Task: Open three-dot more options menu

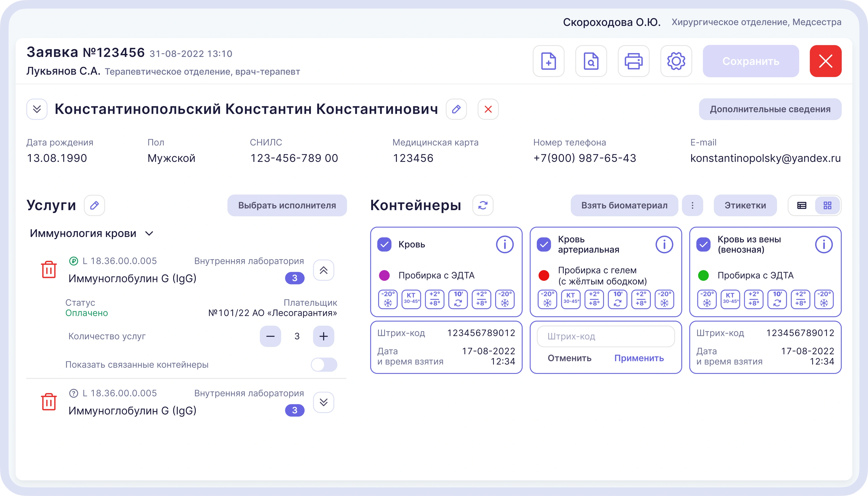Action: click(692, 205)
